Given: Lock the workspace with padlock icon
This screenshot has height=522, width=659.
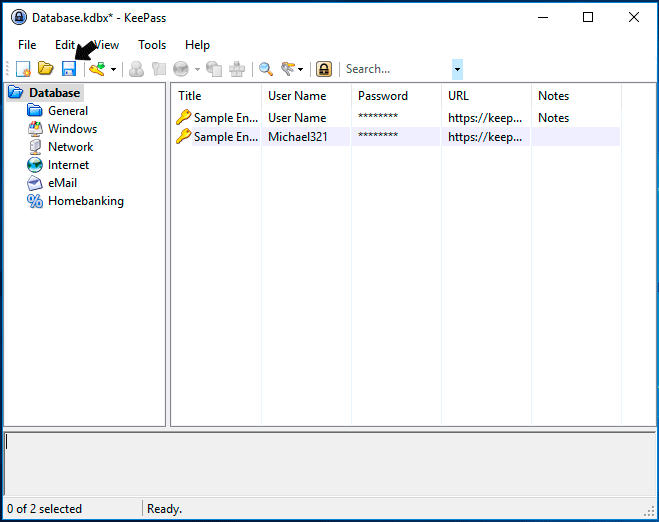Looking at the screenshot, I should tap(324, 69).
